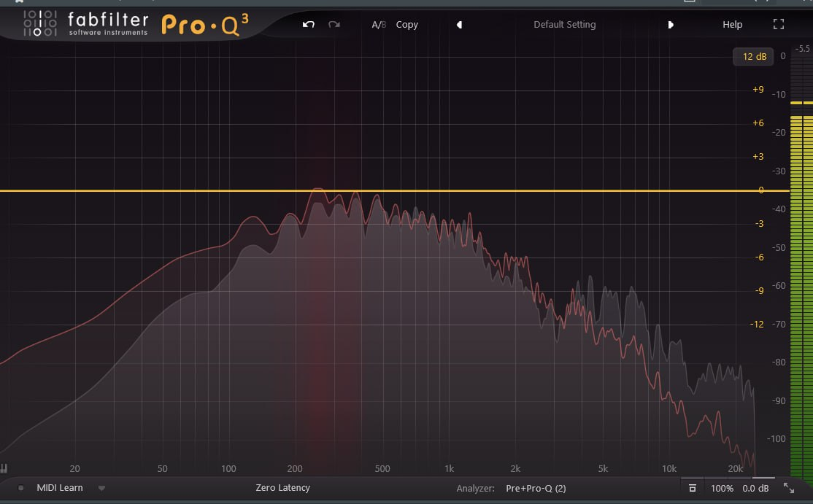The height and width of the screenshot is (504, 813).
Task: Open the MIDI Learn dropdown arrow
Action: tap(101, 488)
